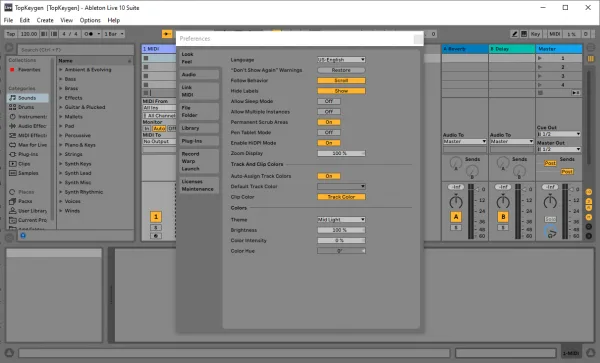Toggle the computer MIDI keyboard icon
Viewport: 600px width, 363px height.
524,34
